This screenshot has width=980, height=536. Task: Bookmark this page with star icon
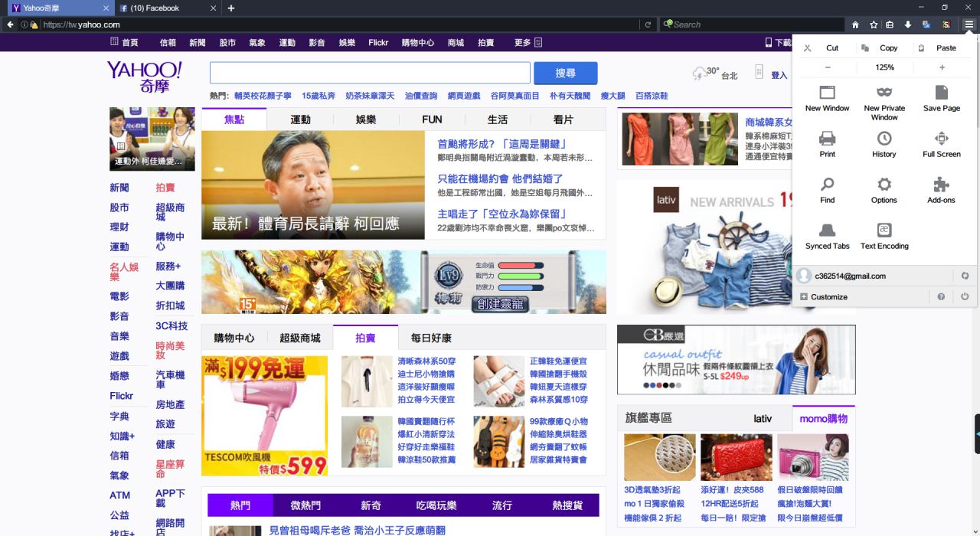[x=873, y=25]
